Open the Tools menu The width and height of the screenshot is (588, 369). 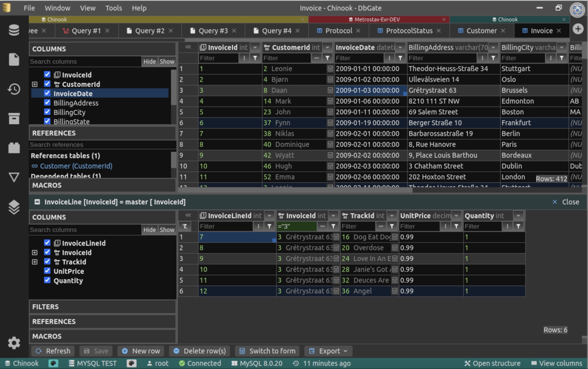click(113, 8)
